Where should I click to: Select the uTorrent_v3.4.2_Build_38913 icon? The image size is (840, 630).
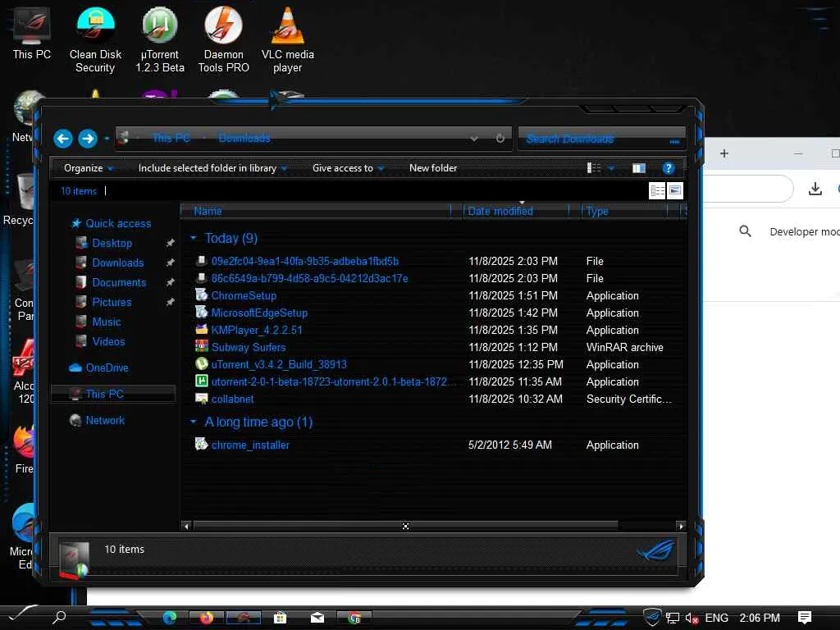(202, 363)
